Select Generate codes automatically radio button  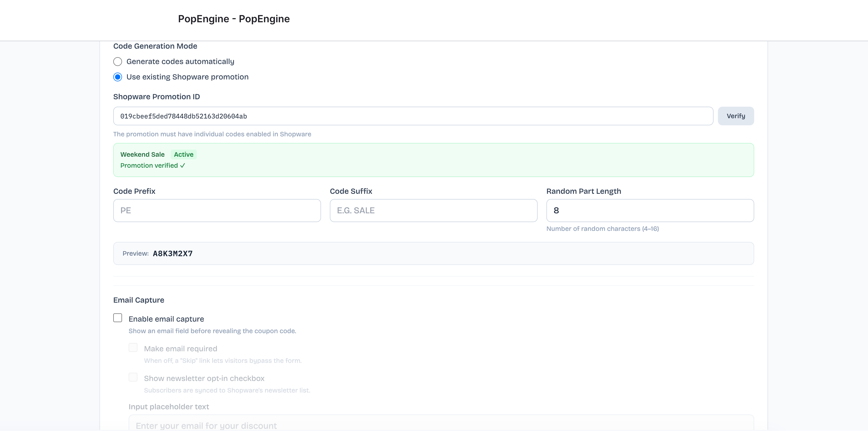tap(118, 62)
